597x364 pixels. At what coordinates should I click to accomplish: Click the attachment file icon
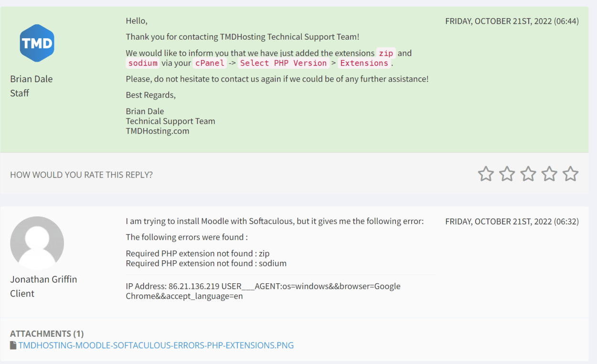[x=13, y=345]
